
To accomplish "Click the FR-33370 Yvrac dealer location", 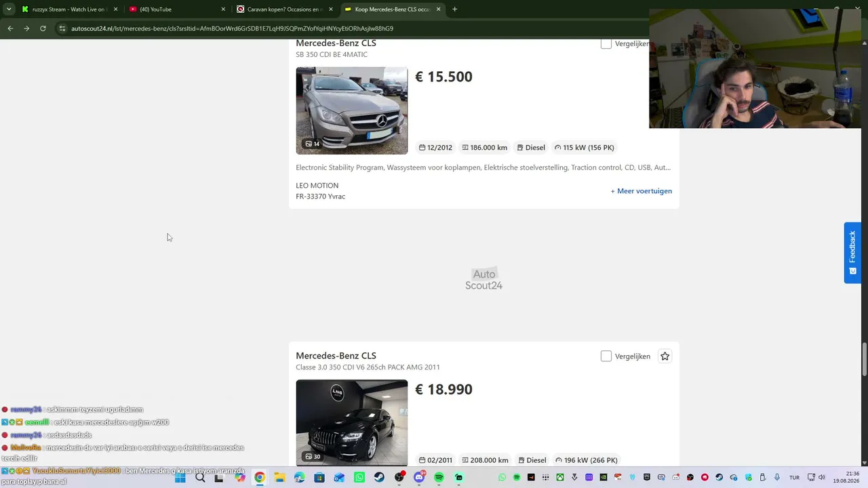I will 320,197.
